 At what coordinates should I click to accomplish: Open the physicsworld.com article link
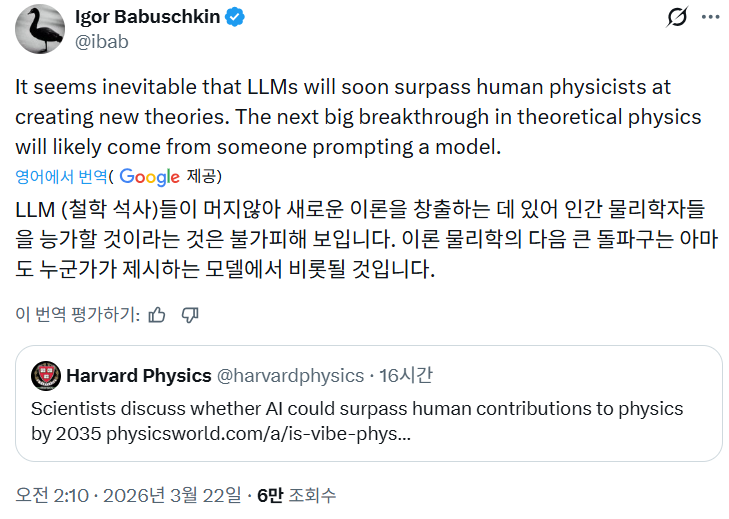(x=259, y=434)
